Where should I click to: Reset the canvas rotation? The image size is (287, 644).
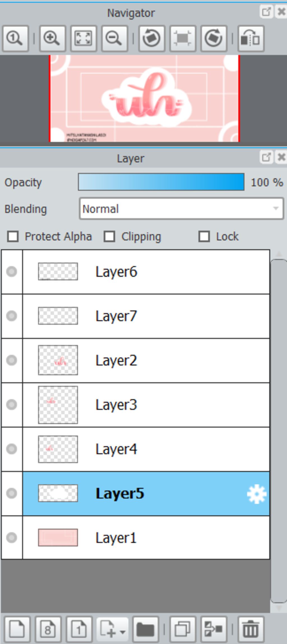(x=183, y=38)
